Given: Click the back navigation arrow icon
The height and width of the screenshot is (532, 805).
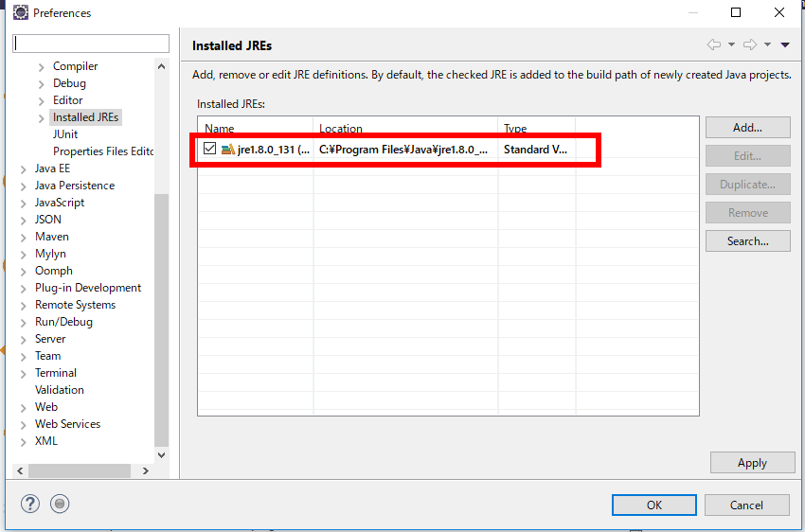Looking at the screenshot, I should click(714, 44).
